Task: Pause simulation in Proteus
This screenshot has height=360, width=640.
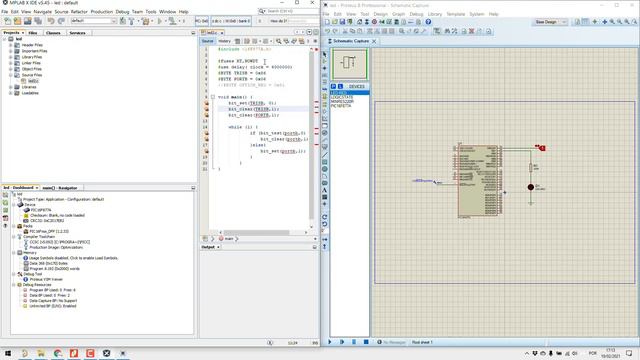Action: pos(354,342)
